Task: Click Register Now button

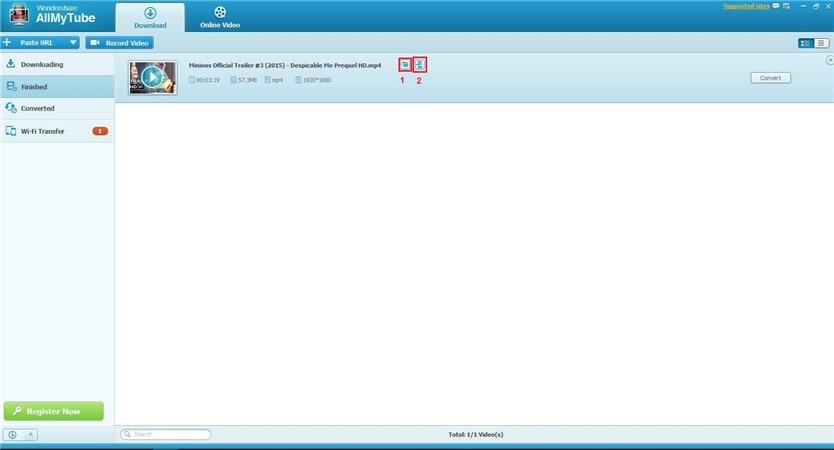Action: (x=54, y=411)
